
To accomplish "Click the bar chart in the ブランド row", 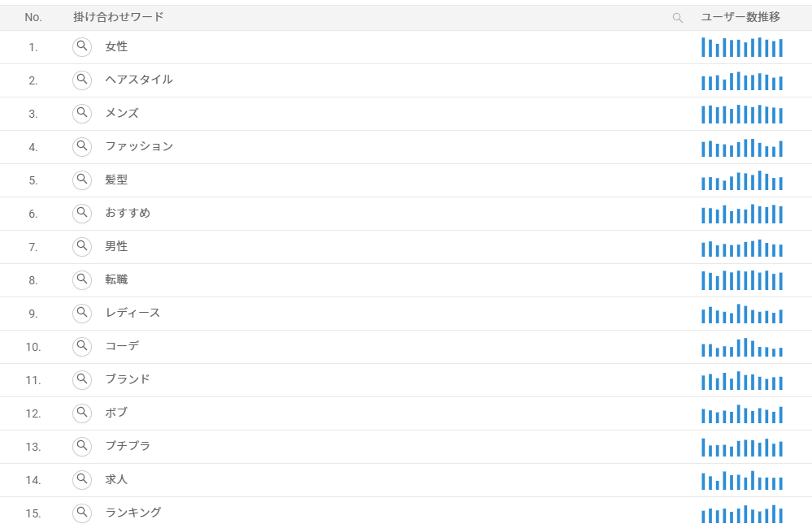I will [742, 380].
